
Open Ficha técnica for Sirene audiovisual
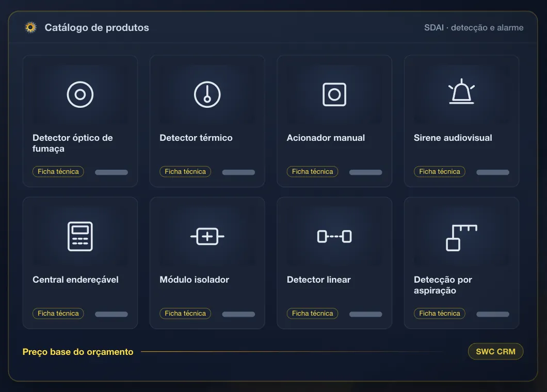[x=440, y=172]
